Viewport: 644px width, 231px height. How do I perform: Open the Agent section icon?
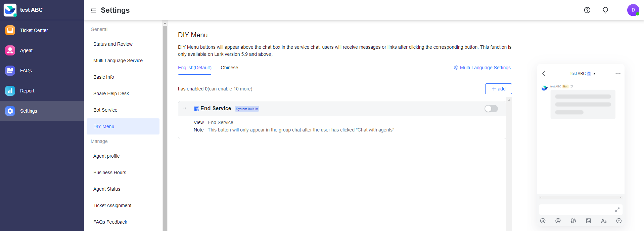10,50
